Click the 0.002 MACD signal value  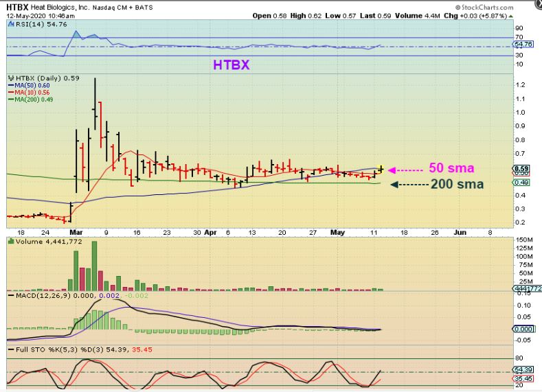[x=109, y=296]
